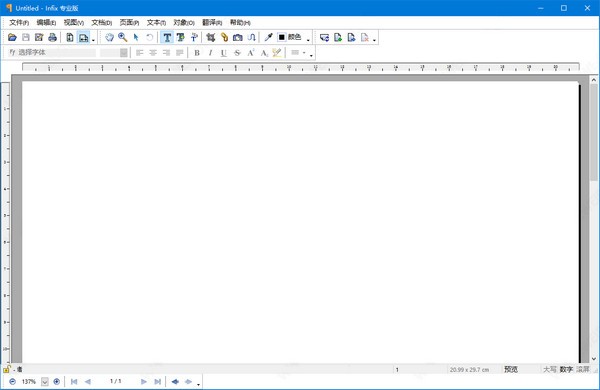Click the Camera snapshot tool
Image resolution: width=600 pixels, height=390 pixels.
point(238,38)
